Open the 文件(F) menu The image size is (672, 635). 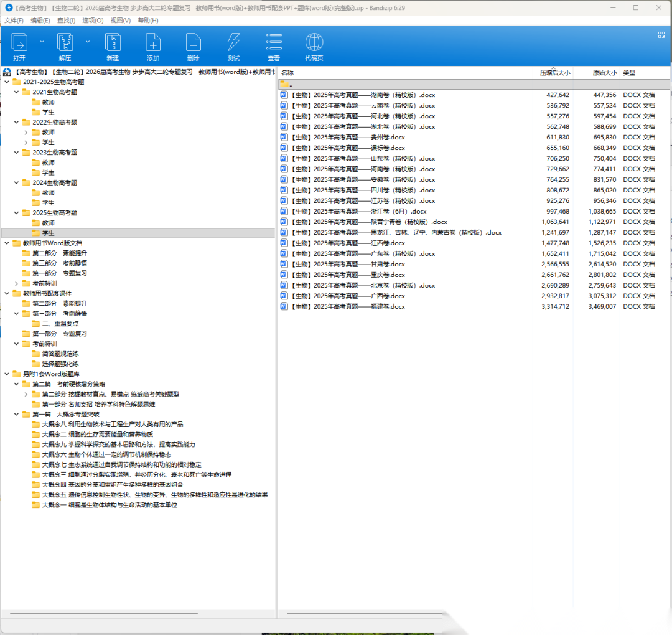tap(14, 21)
